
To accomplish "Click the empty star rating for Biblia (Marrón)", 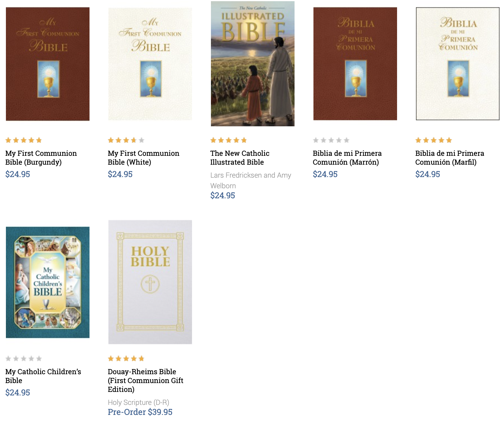I will point(331,140).
